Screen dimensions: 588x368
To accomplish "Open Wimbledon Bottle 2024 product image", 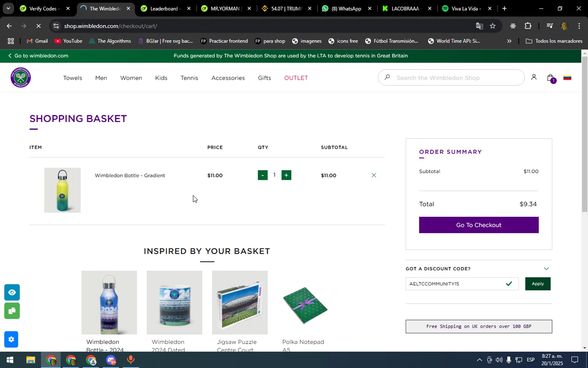I will (109, 302).
